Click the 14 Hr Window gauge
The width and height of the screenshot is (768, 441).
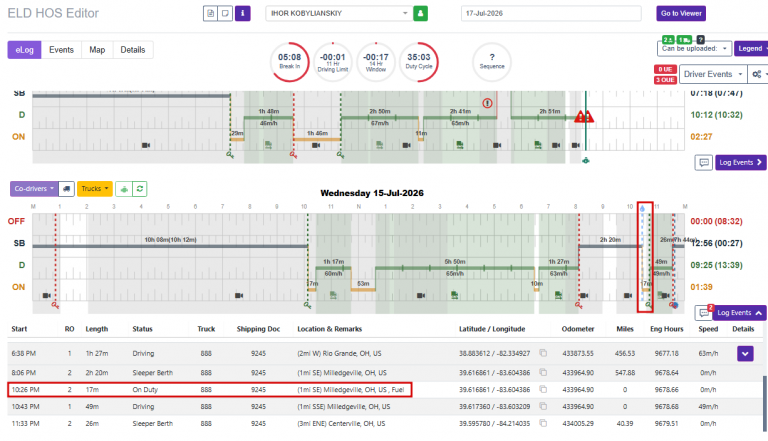tap(376, 62)
